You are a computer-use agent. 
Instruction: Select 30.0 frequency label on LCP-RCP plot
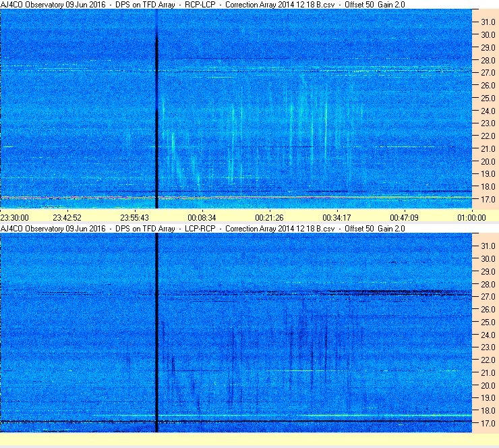pyautogui.click(x=488, y=258)
